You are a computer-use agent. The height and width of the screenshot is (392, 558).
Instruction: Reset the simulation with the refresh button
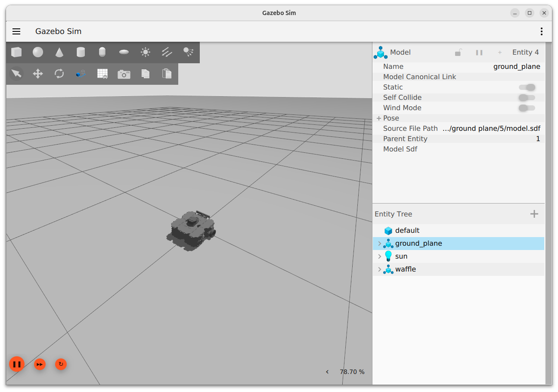pyautogui.click(x=61, y=364)
